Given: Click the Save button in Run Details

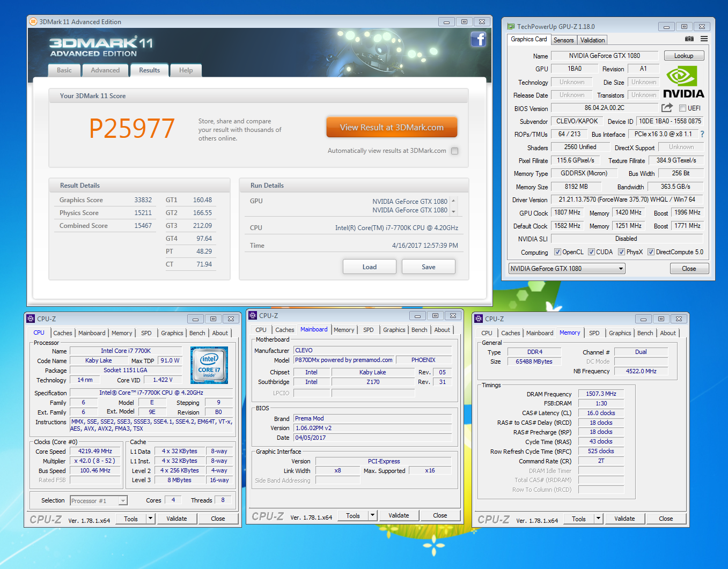Looking at the screenshot, I should click(x=428, y=267).
